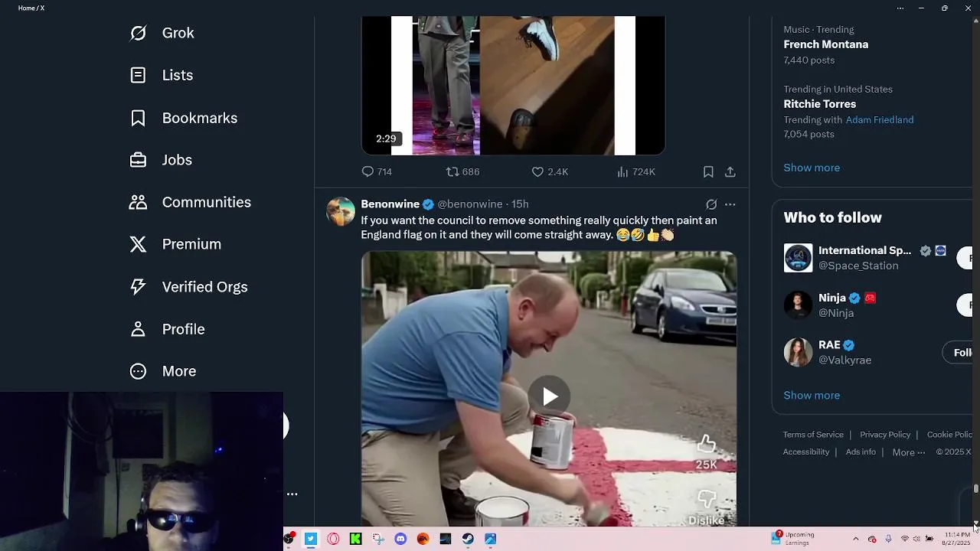The image size is (980, 551).
Task: Open Grok from the sidebar
Action: tap(162, 33)
